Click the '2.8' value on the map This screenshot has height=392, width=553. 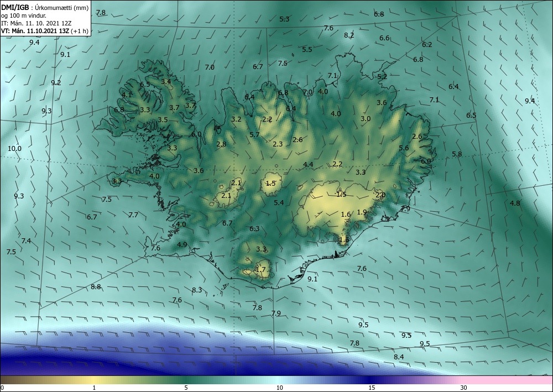pyautogui.click(x=221, y=144)
